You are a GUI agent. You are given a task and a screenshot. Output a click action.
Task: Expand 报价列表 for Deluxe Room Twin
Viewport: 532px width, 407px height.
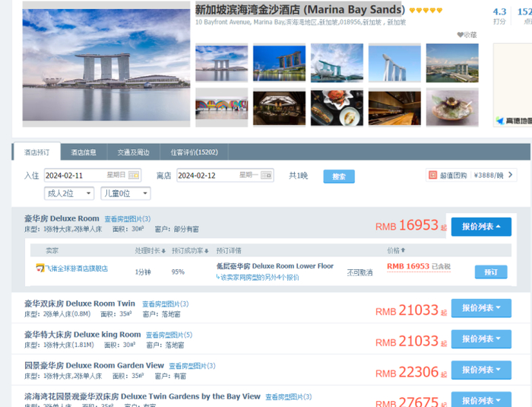[481, 308]
